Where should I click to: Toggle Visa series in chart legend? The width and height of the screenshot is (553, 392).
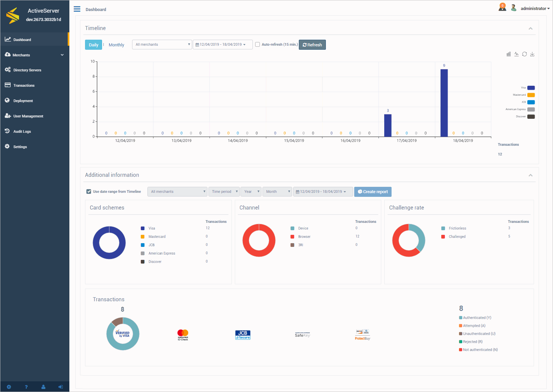pyautogui.click(x=531, y=88)
